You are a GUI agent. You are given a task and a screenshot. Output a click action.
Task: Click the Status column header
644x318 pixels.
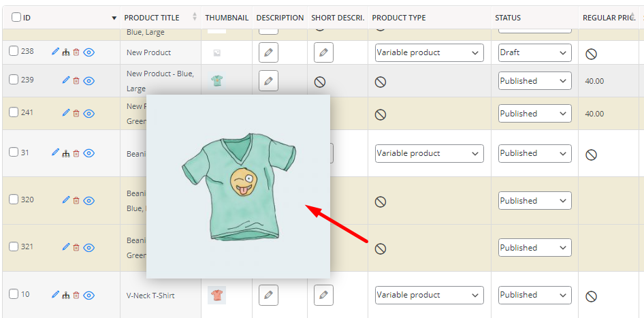tap(508, 18)
